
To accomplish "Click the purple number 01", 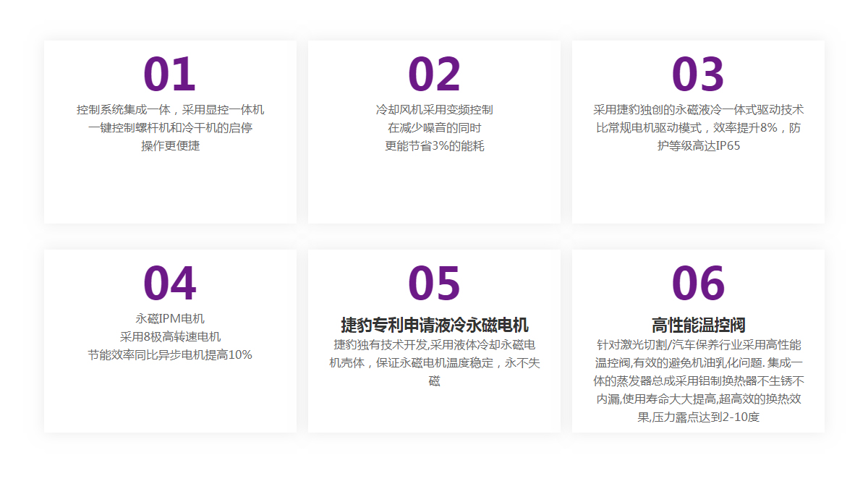I will pyautogui.click(x=170, y=75).
